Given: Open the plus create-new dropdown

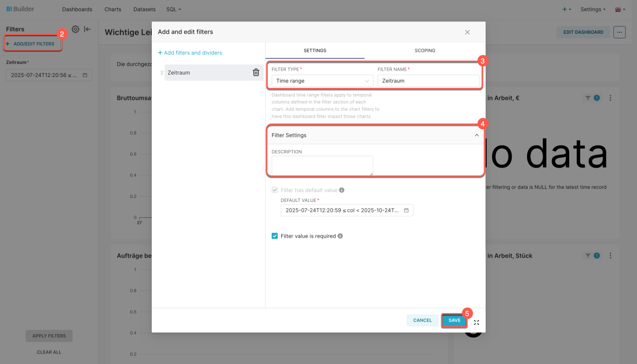Looking at the screenshot, I should [x=566, y=9].
